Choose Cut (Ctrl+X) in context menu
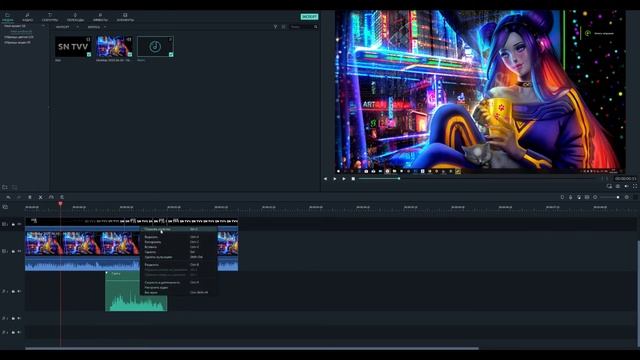640x360 pixels. [178, 237]
